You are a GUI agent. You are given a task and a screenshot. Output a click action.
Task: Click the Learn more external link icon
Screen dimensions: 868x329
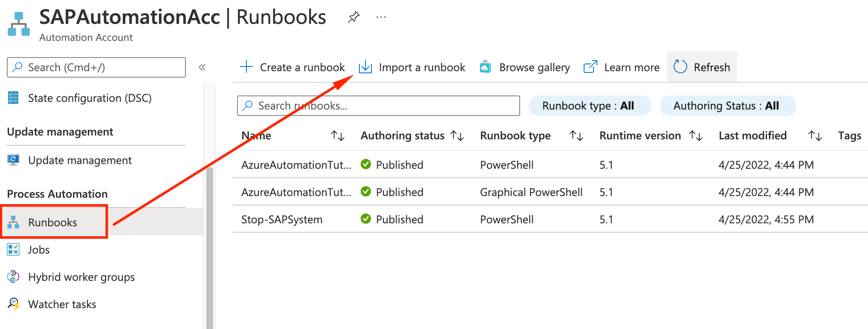[590, 67]
